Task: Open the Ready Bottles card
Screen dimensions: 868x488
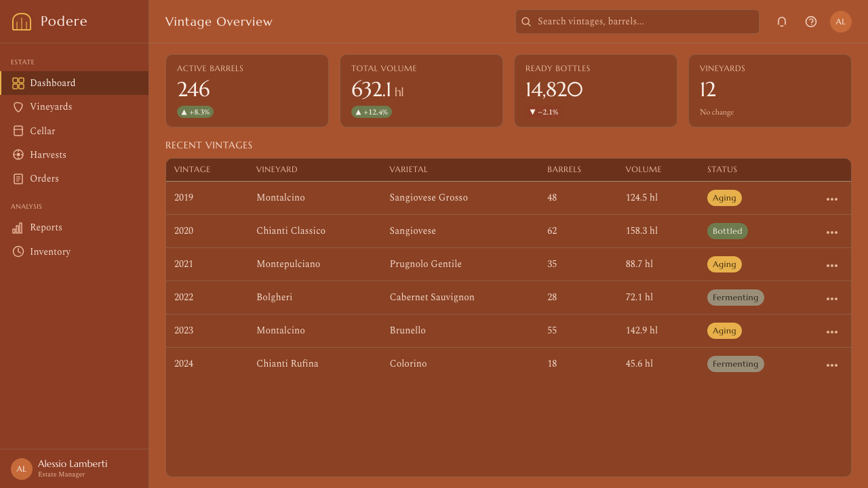Action: point(595,91)
